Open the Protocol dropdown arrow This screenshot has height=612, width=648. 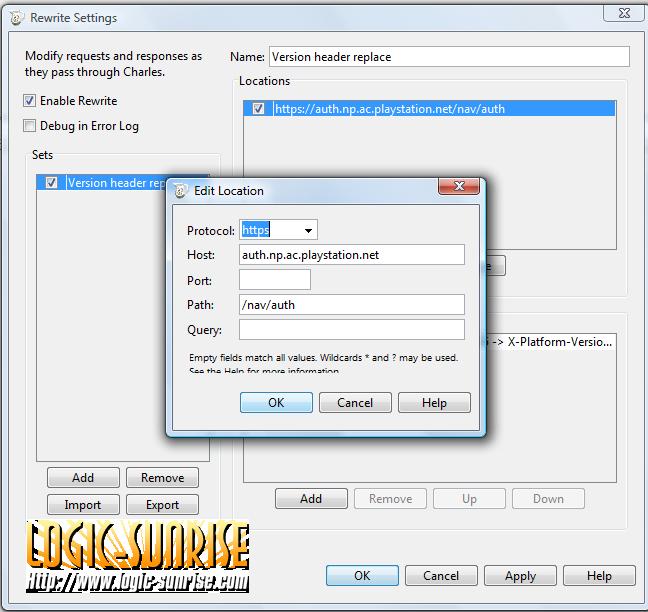click(x=308, y=231)
